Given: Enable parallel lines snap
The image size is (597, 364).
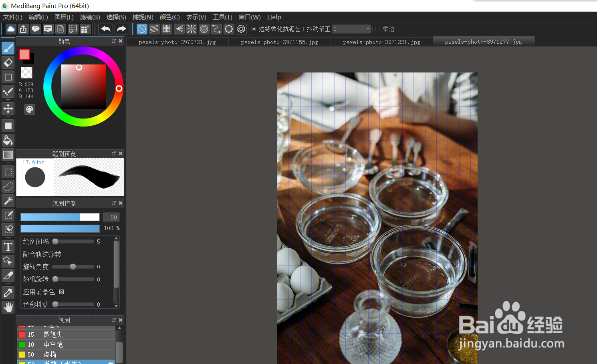Looking at the screenshot, I should (154, 29).
